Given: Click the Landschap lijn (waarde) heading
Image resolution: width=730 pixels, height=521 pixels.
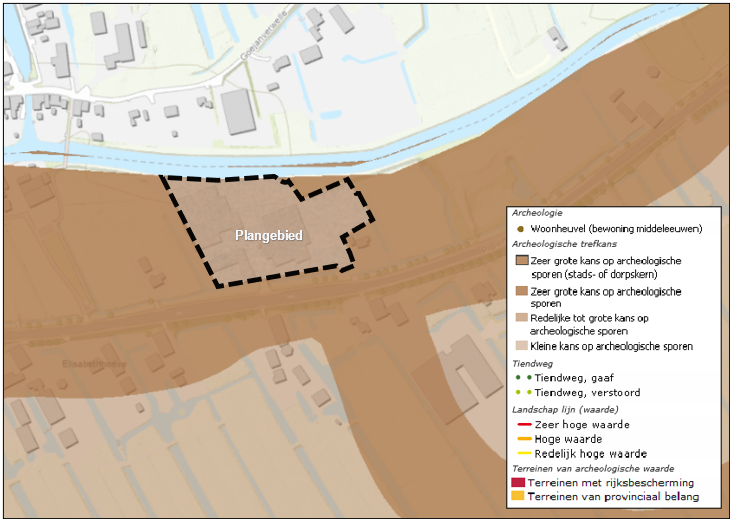Looking at the screenshot, I should [x=565, y=410].
